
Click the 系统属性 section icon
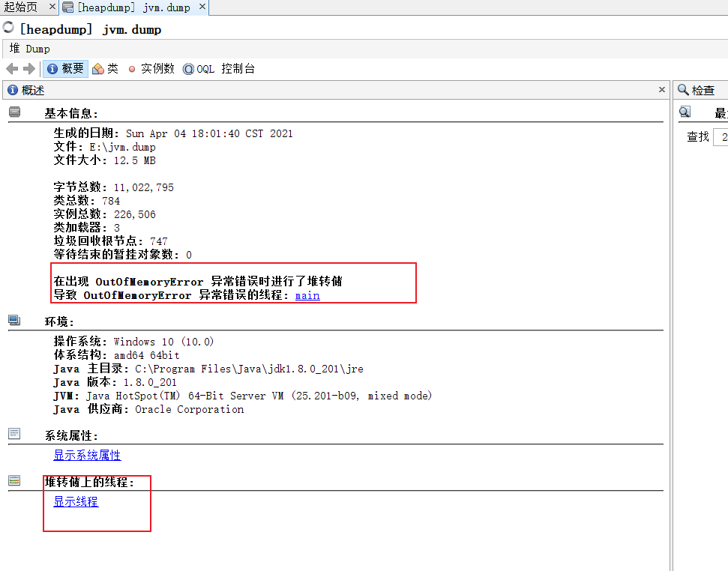tap(14, 434)
